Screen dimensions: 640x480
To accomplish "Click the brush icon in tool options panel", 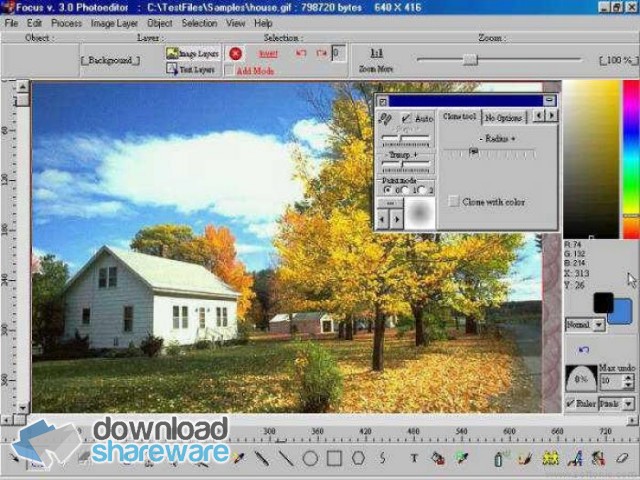I will 385,119.
